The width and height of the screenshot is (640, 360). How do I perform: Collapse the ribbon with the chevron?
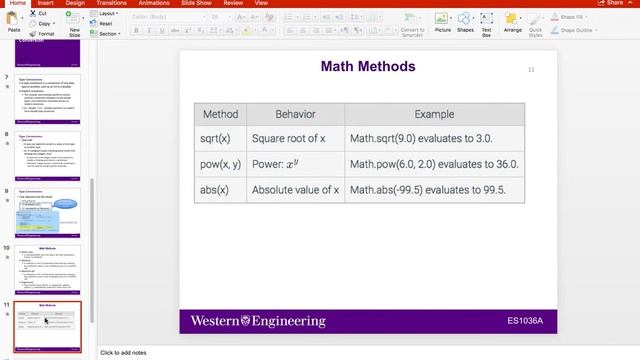click(631, 3)
